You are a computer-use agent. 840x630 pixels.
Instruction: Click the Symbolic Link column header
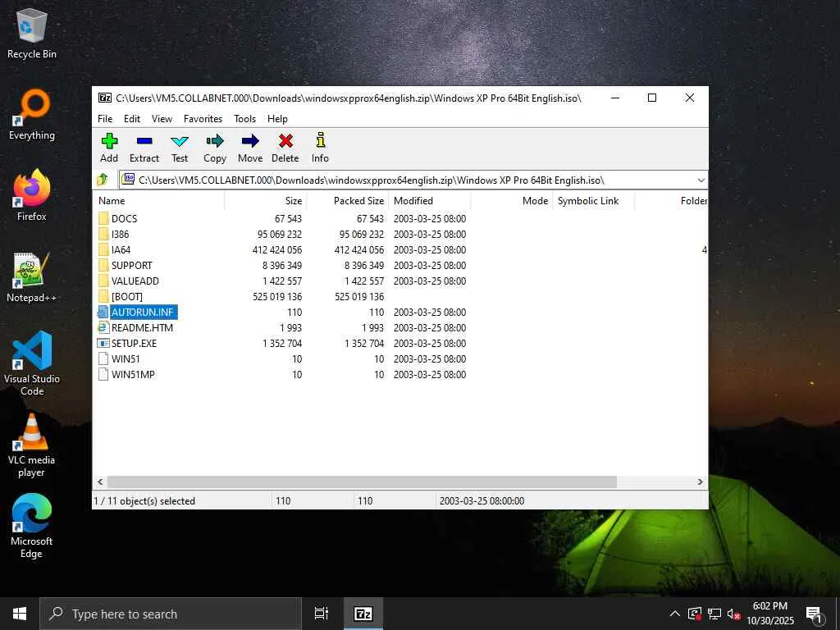[x=594, y=201]
